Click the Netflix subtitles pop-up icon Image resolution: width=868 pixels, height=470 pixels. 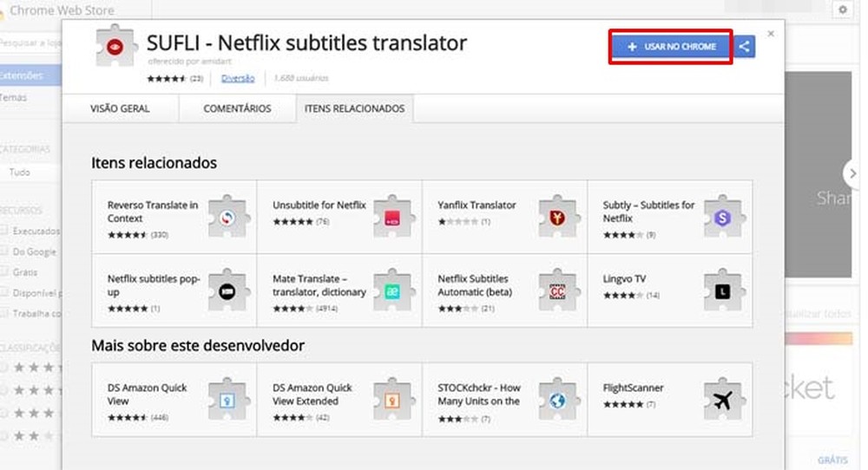(228, 290)
